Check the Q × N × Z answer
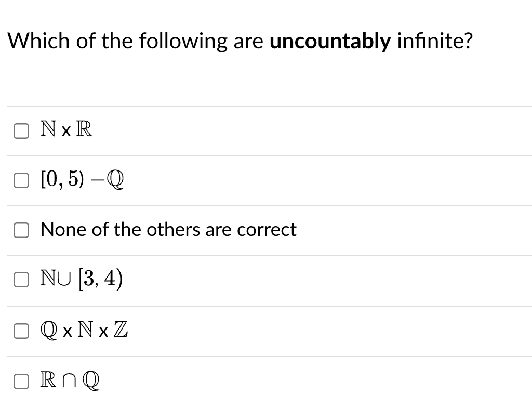The width and height of the screenshot is (532, 395). (21, 331)
